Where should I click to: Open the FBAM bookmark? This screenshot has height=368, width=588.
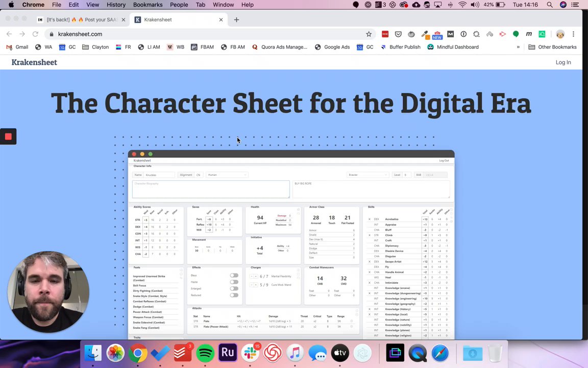click(202, 47)
